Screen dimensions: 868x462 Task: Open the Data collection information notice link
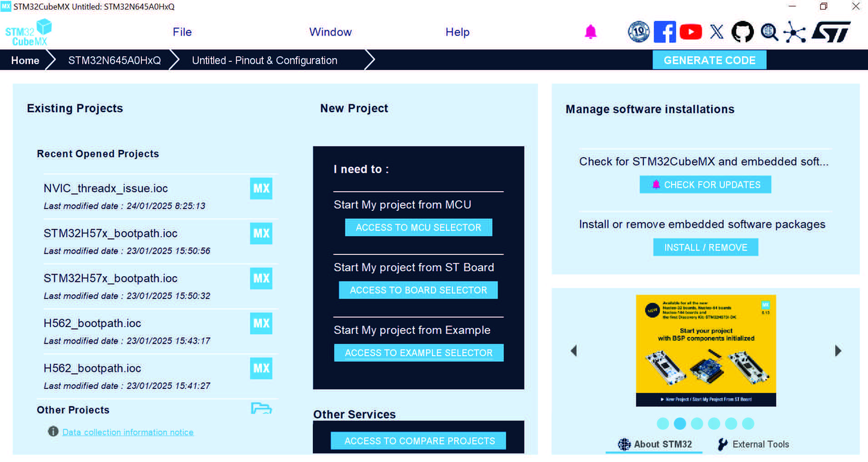click(128, 432)
